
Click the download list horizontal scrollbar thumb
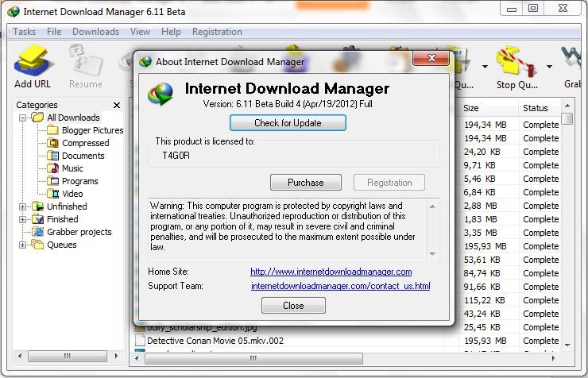254,358
